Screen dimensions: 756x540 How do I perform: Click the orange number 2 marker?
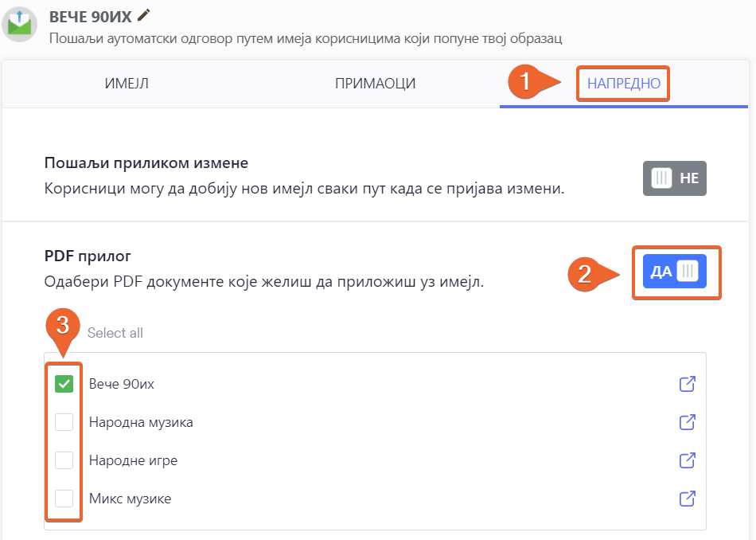point(585,274)
